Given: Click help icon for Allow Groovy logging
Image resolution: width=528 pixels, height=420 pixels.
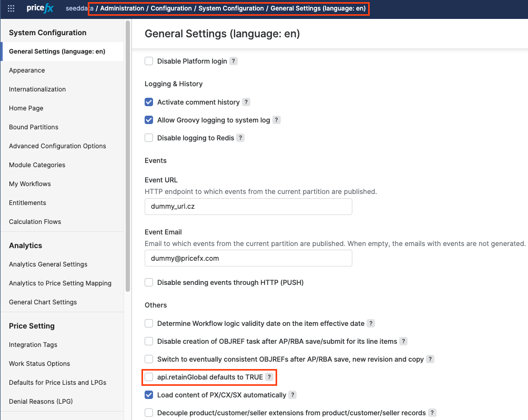Looking at the screenshot, I should (x=277, y=120).
